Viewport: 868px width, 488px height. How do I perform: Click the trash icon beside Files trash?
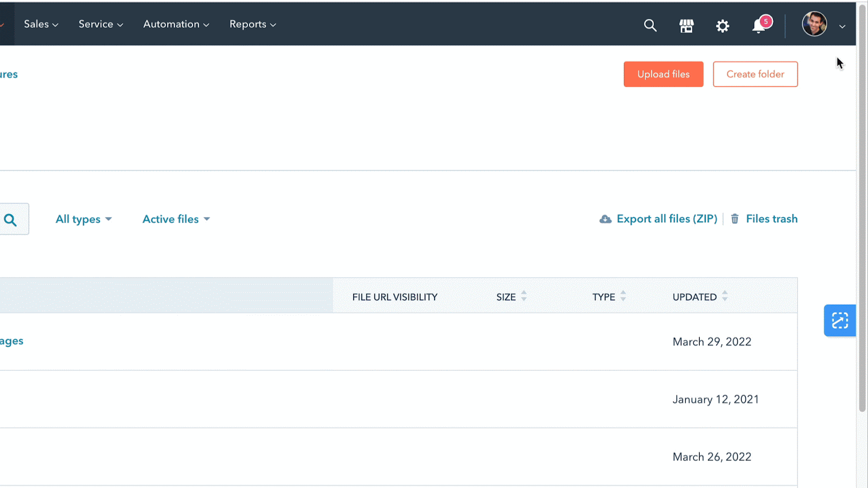point(735,219)
